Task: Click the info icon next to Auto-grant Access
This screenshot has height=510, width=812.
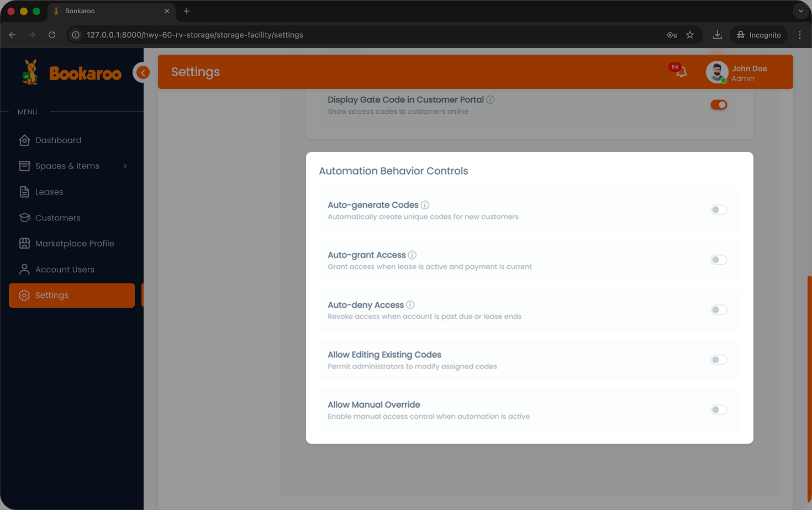Action: (412, 255)
